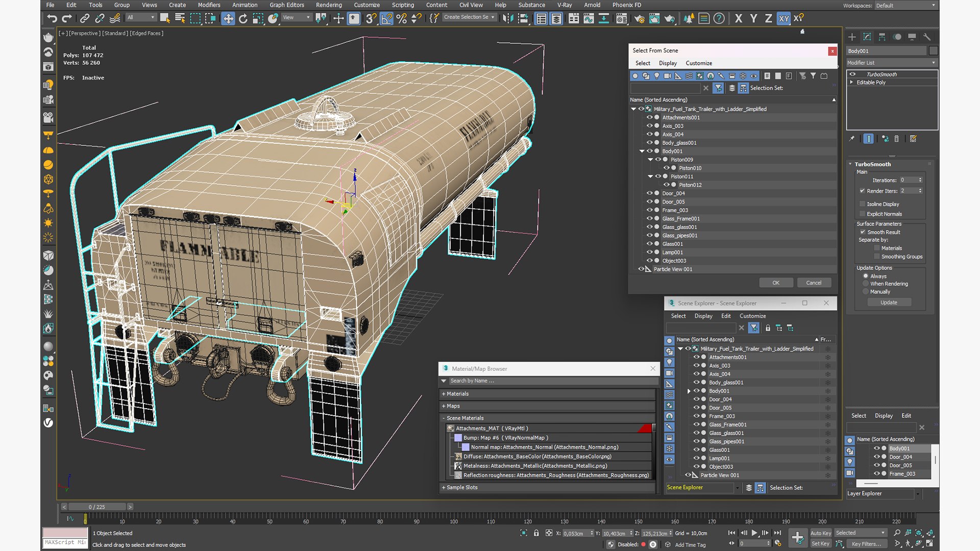Click Cancel in Select From Scene dialog
The image size is (980, 551).
[814, 283]
